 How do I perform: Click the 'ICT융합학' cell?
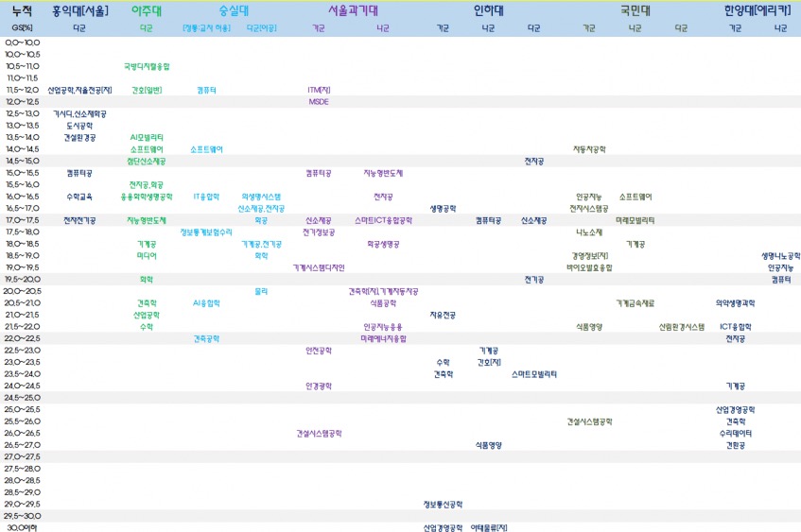point(735,327)
